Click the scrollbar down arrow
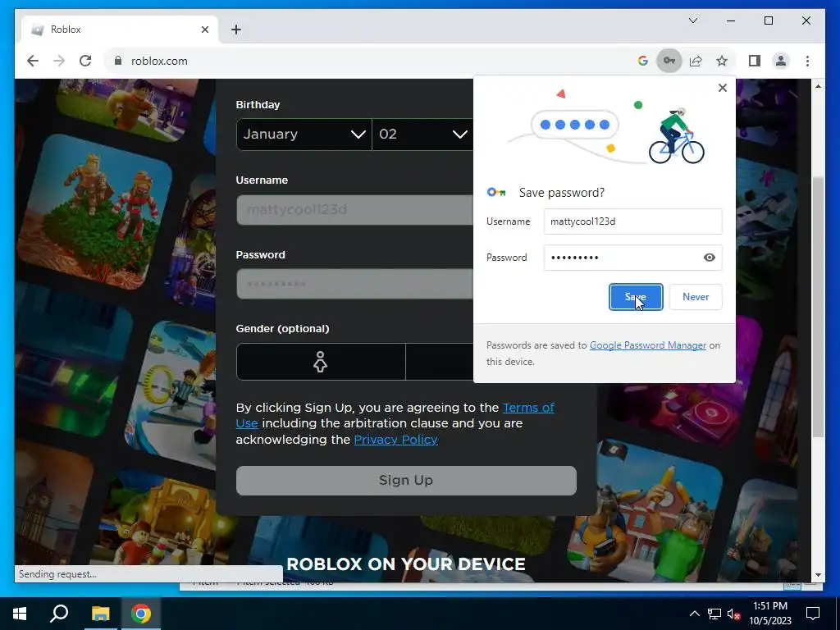Screen dimensions: 840x630 click(x=818, y=575)
